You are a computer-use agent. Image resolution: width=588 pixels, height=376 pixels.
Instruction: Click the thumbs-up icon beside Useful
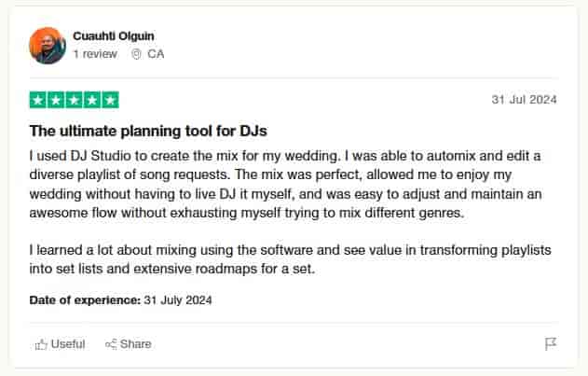coord(40,344)
